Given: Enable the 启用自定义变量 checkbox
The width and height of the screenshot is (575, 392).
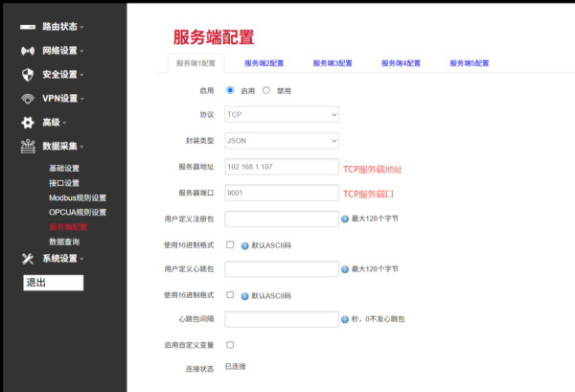Looking at the screenshot, I should [x=230, y=345].
